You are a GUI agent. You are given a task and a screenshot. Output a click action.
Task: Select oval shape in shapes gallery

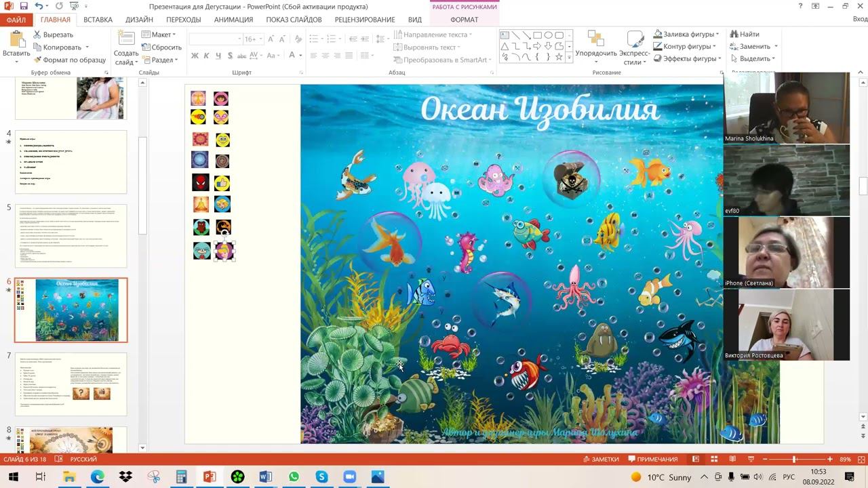548,35
